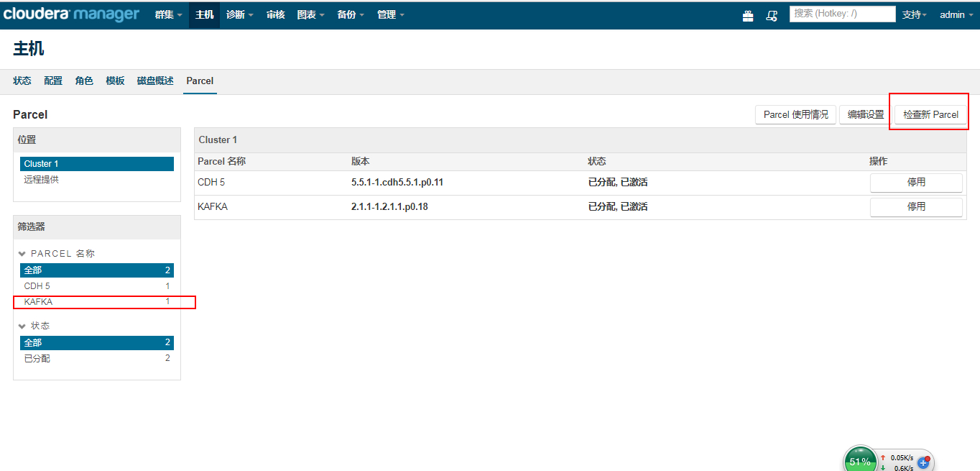This screenshot has width=980, height=471.
Task: Select the 审核 menu item
Action: pos(275,14)
